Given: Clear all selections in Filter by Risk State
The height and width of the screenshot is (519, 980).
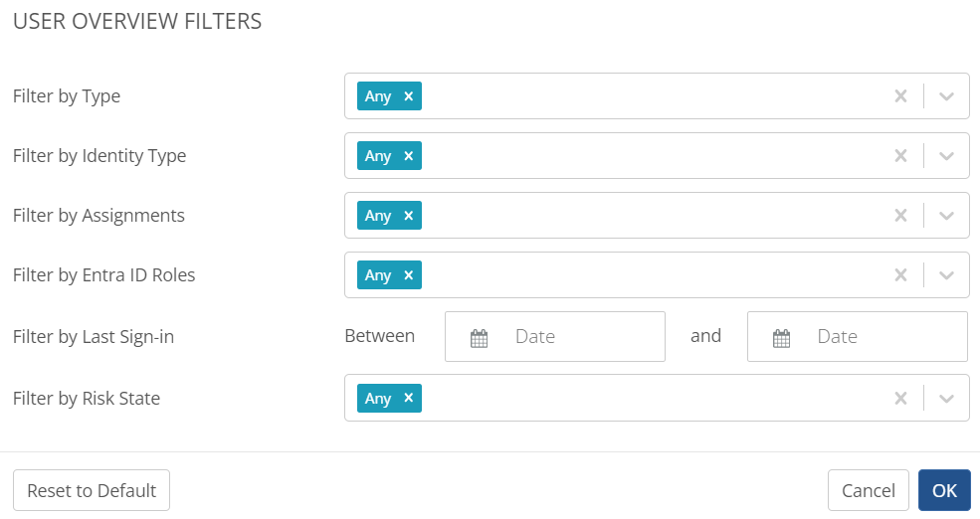Looking at the screenshot, I should point(900,398).
